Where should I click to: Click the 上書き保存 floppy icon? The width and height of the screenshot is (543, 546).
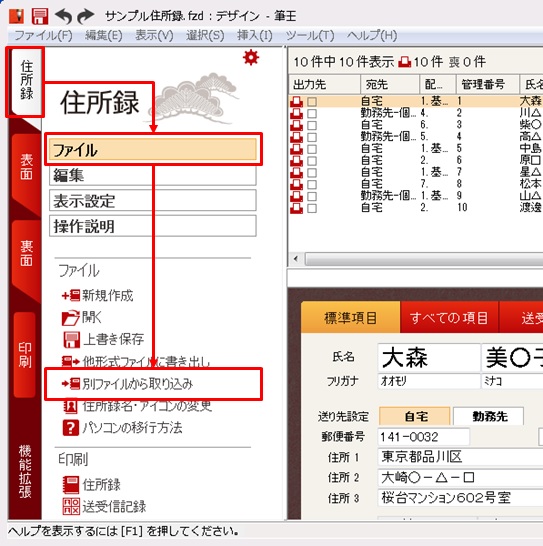(71, 340)
